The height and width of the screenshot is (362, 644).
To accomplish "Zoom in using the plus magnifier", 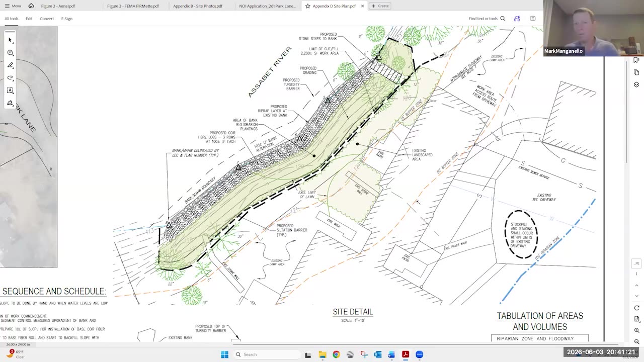I will coord(636,330).
